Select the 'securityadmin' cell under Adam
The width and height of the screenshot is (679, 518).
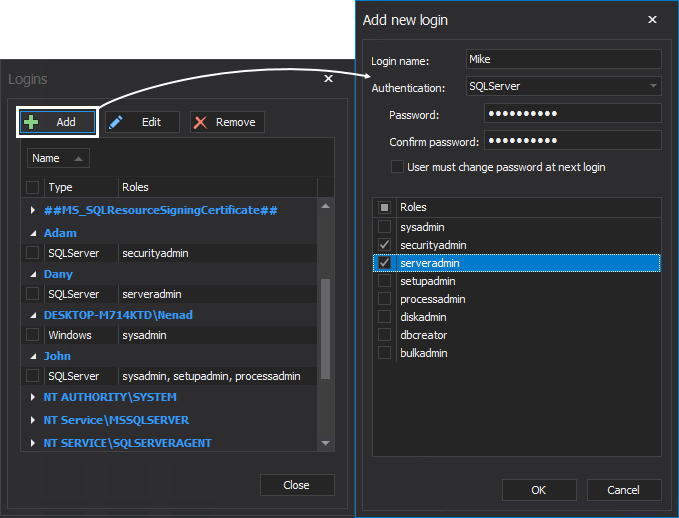[x=218, y=253]
